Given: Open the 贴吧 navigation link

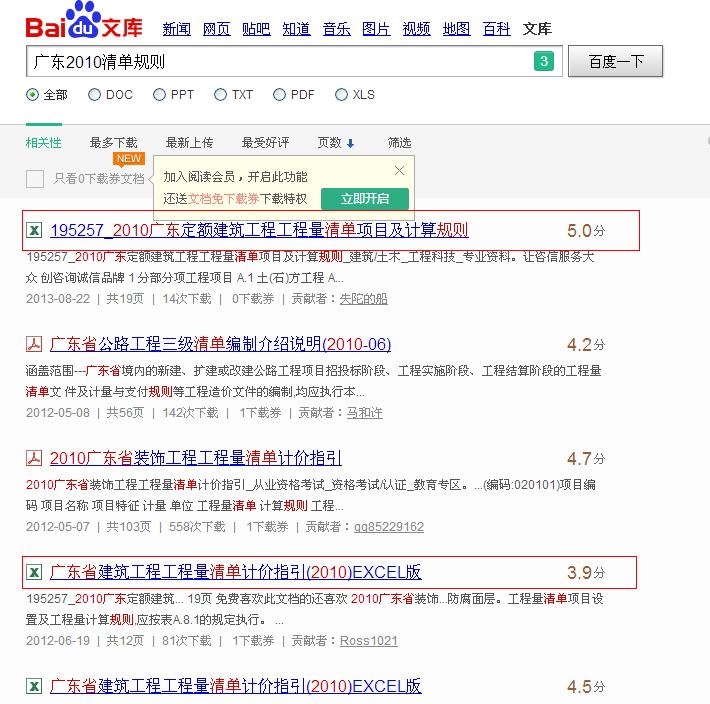Looking at the screenshot, I should [256, 29].
